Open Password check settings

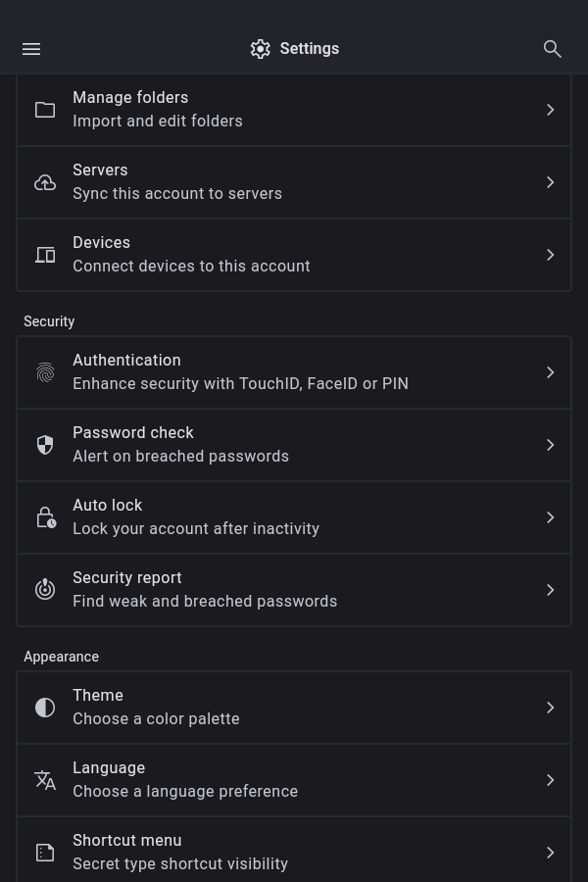point(294,445)
